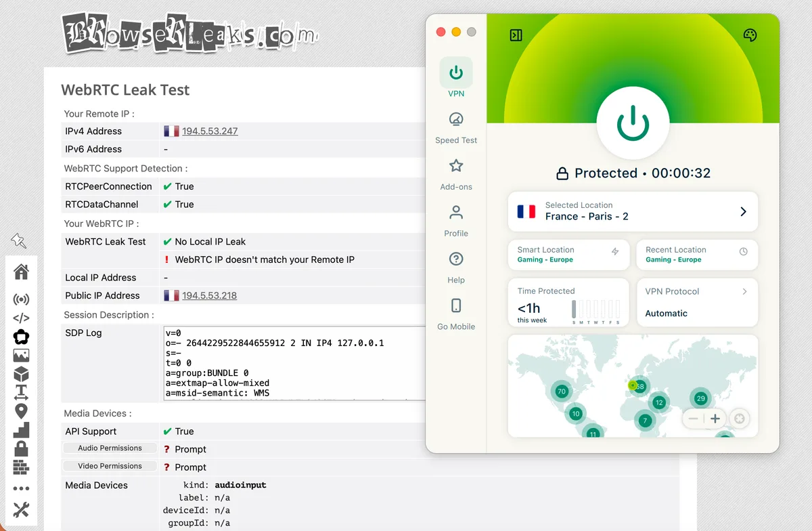This screenshot has height=531, width=812.
Task: Click the French flag beside IPv4 address
Action: coord(171,131)
